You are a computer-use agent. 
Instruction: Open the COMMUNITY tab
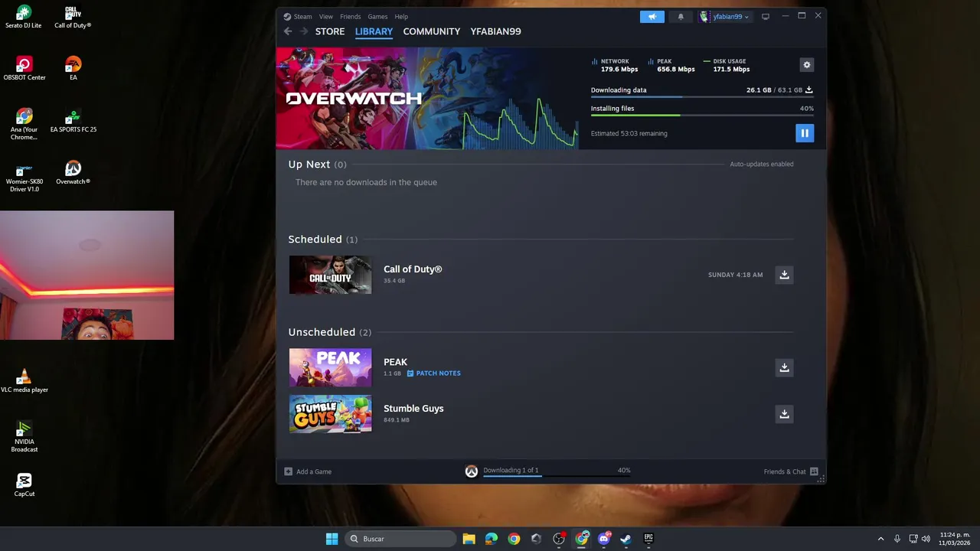coord(432,31)
